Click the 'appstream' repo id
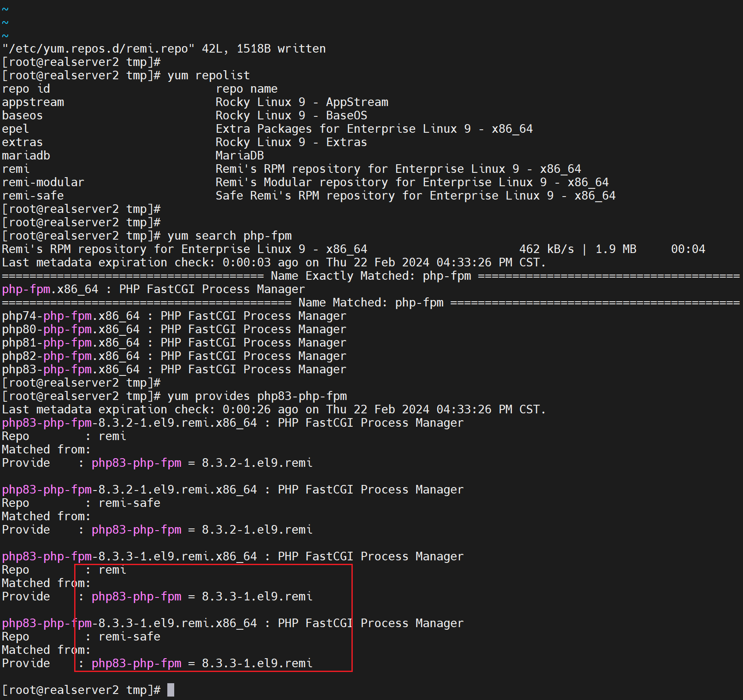 (33, 102)
